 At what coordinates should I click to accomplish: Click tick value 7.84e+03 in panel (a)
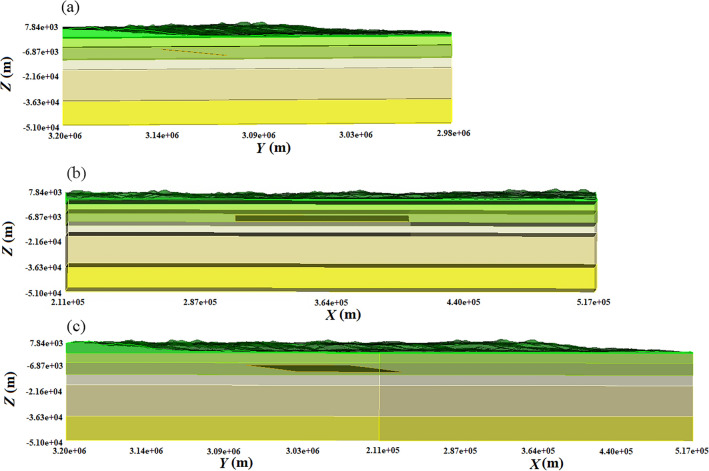pyautogui.click(x=41, y=27)
